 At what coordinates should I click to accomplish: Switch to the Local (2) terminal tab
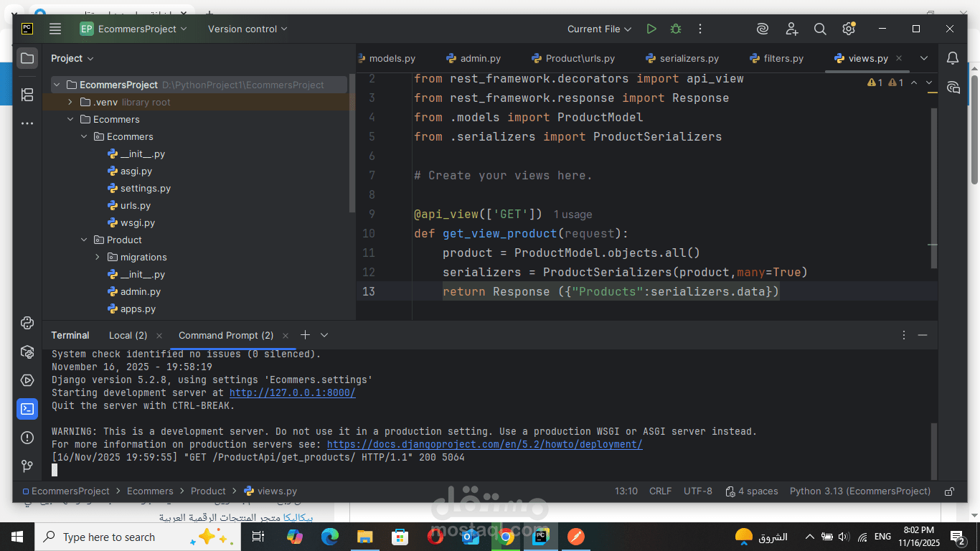click(x=128, y=335)
